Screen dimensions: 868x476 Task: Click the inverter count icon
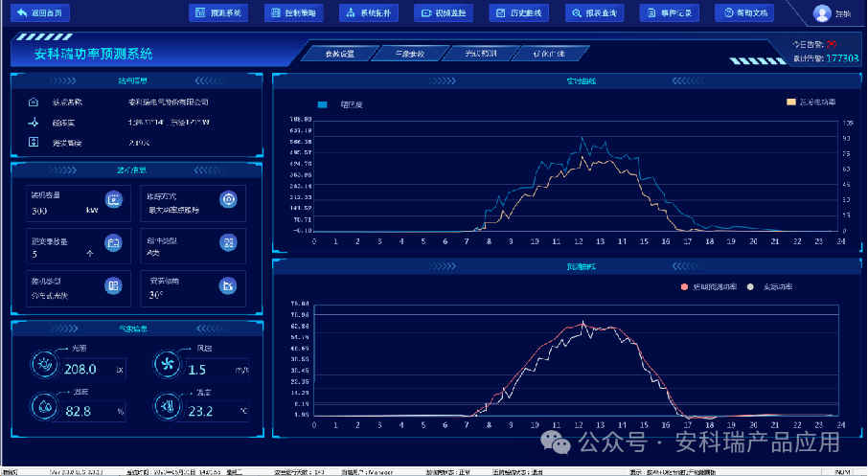point(113,242)
